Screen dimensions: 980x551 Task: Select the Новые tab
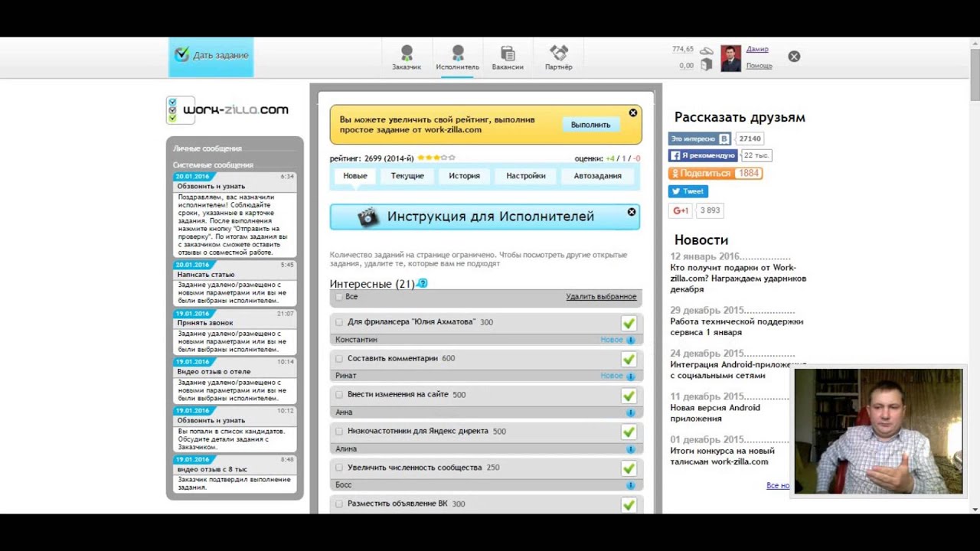tap(355, 176)
